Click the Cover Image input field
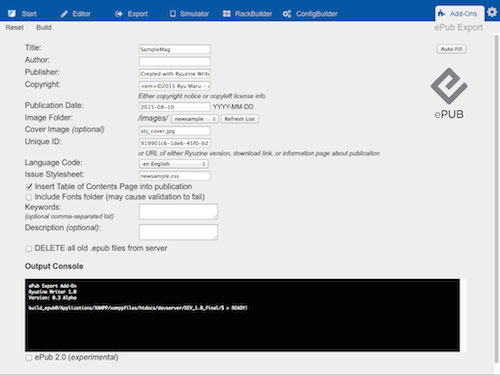The width and height of the screenshot is (500, 375). tap(175, 131)
